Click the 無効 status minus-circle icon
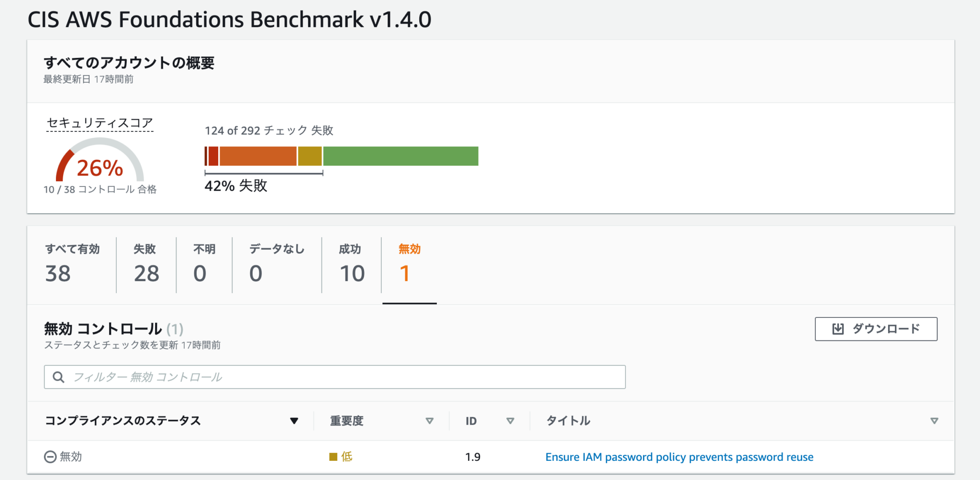 [50, 457]
